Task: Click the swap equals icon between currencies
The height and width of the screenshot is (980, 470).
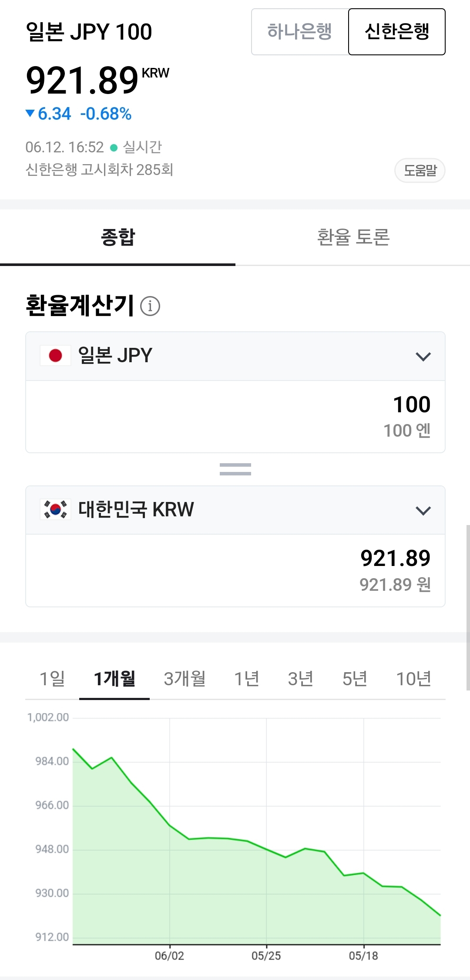Action: [235, 469]
